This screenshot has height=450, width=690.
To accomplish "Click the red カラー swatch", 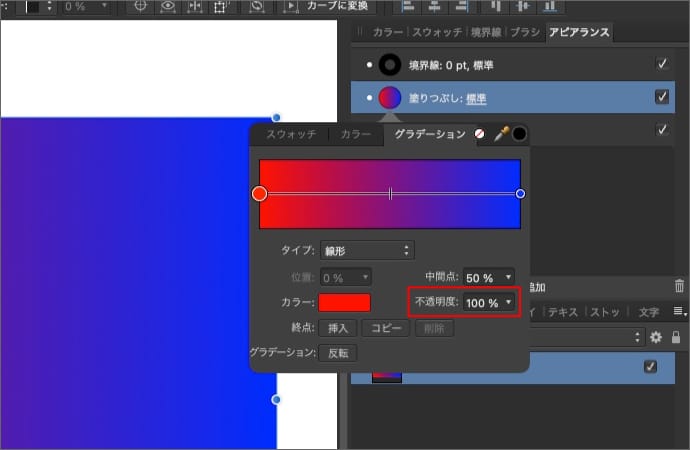I will point(344,302).
